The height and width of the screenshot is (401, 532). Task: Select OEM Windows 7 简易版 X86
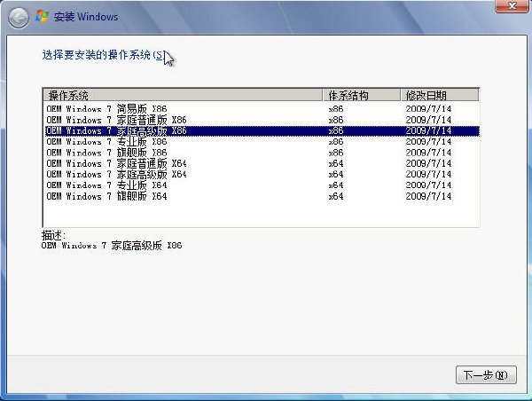click(262, 109)
